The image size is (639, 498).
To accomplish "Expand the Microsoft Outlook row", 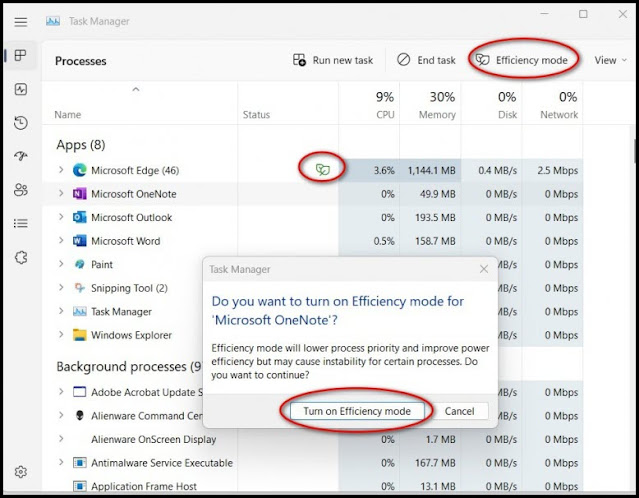I will [61, 217].
